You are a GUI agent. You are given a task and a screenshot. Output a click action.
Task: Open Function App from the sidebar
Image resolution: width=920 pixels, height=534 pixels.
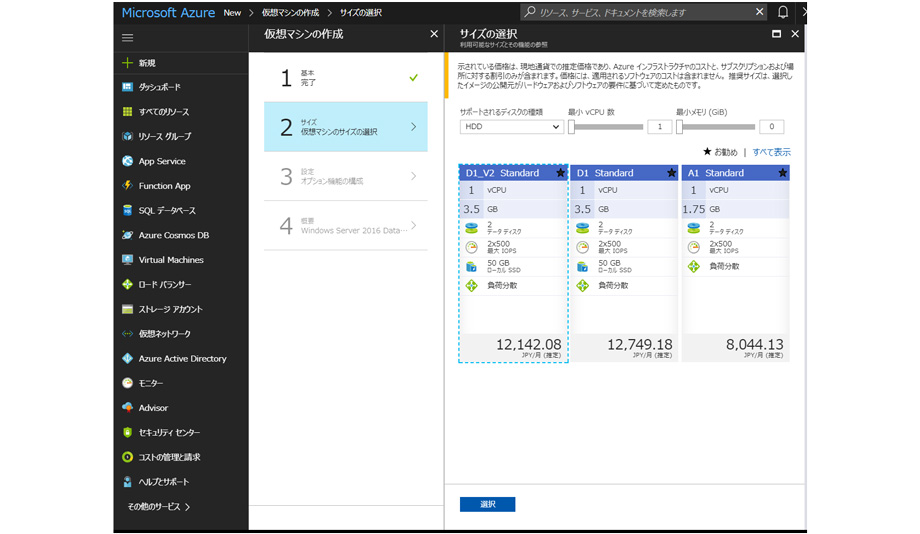(x=164, y=186)
